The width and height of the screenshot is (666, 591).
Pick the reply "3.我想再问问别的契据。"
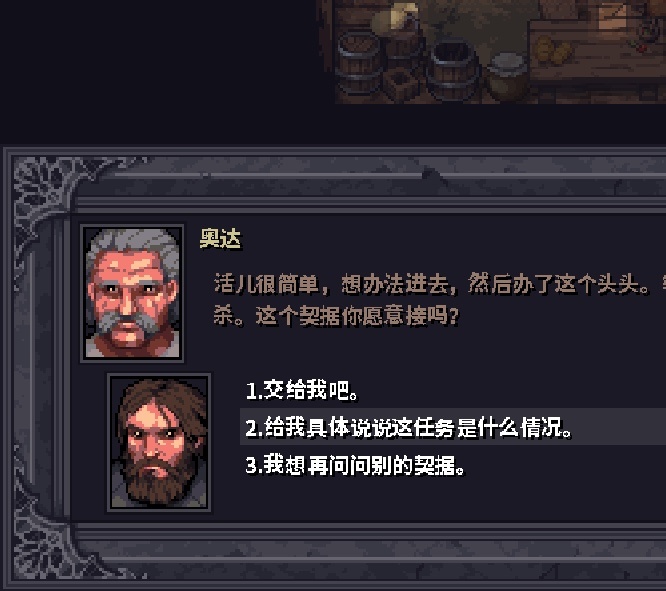(355, 465)
